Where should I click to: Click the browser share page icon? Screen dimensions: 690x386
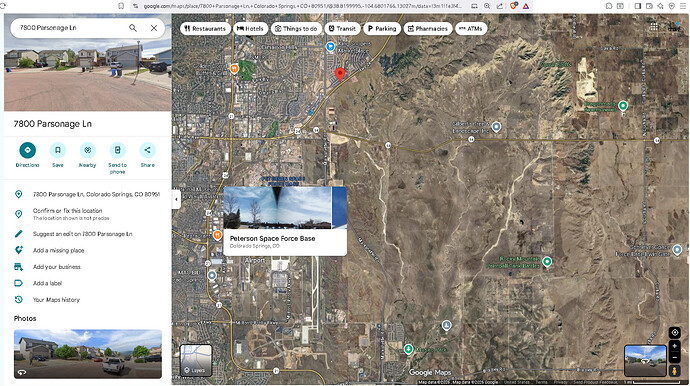(x=499, y=6)
